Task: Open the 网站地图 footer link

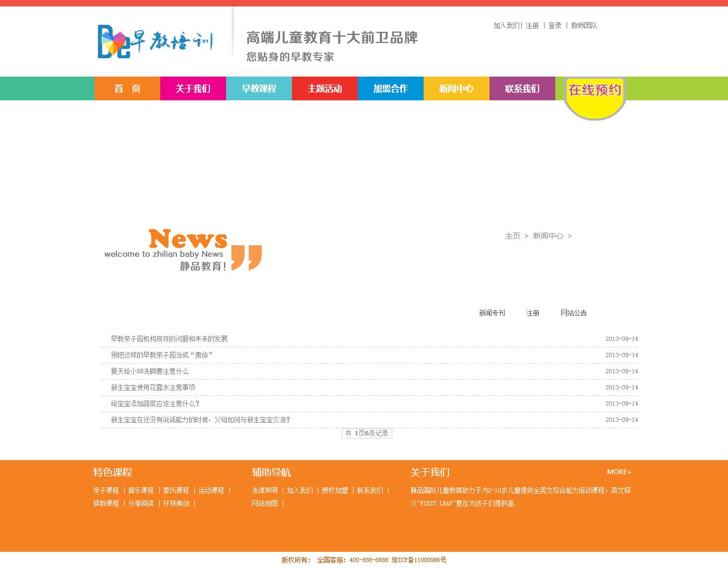Action: 264,503
